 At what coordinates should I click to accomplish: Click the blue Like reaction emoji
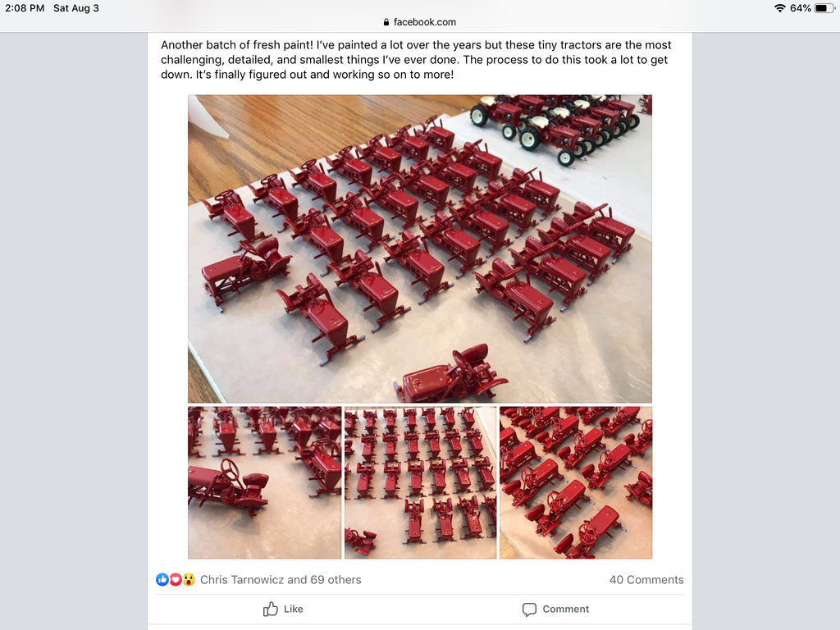click(x=162, y=579)
